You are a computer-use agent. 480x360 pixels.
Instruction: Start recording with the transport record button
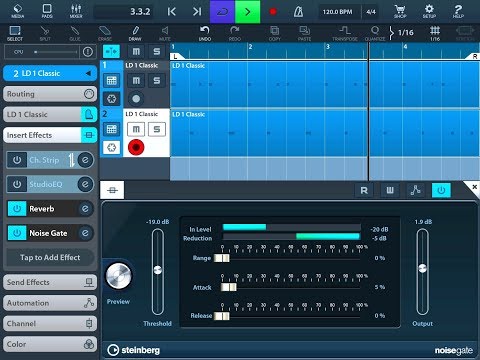(x=273, y=12)
